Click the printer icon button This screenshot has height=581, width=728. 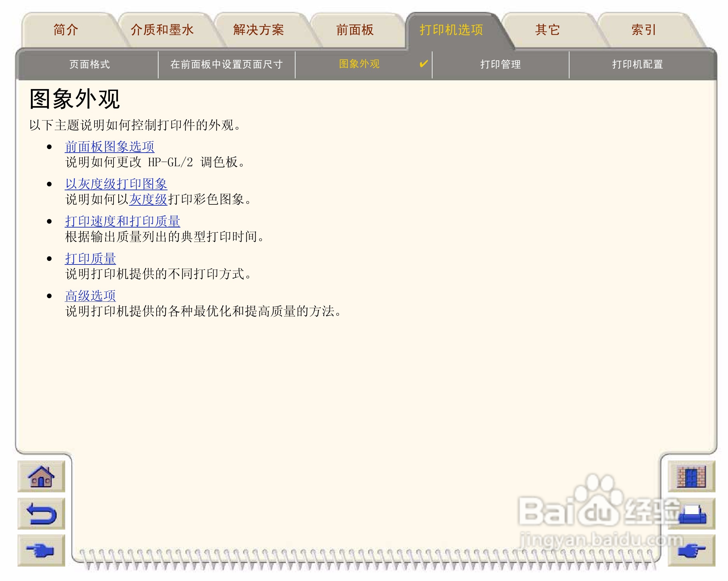point(691,514)
